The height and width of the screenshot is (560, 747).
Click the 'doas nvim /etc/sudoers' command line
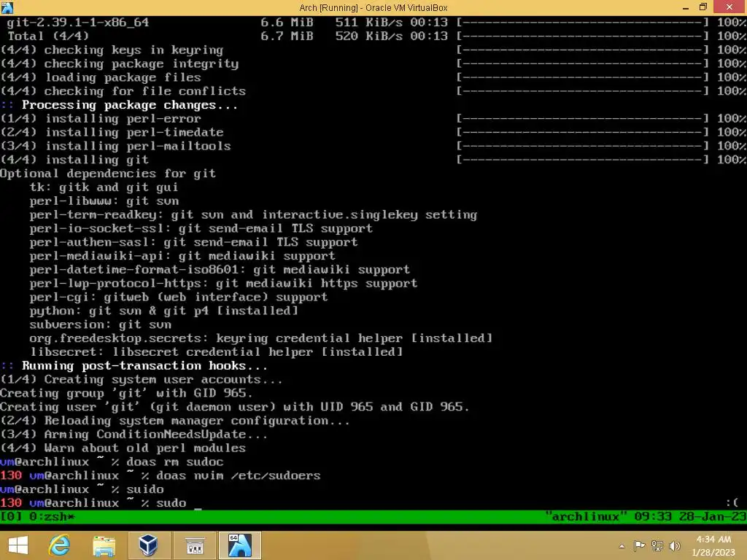(239, 475)
